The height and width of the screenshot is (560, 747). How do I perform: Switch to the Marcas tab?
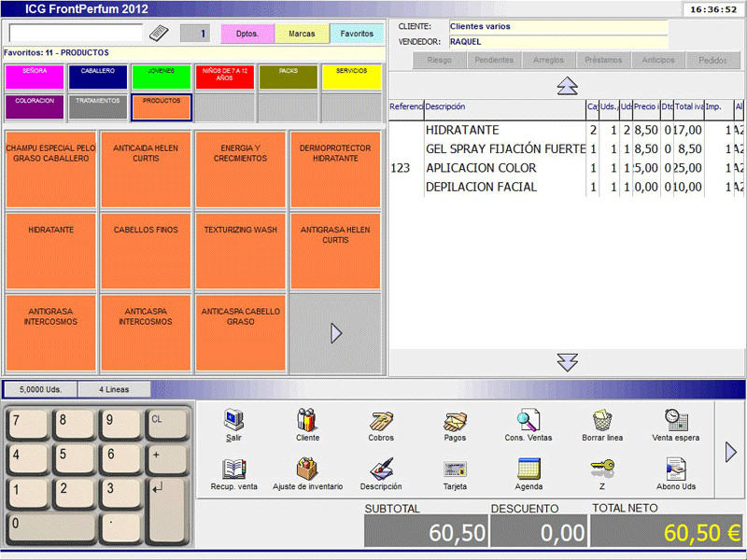[x=302, y=34]
